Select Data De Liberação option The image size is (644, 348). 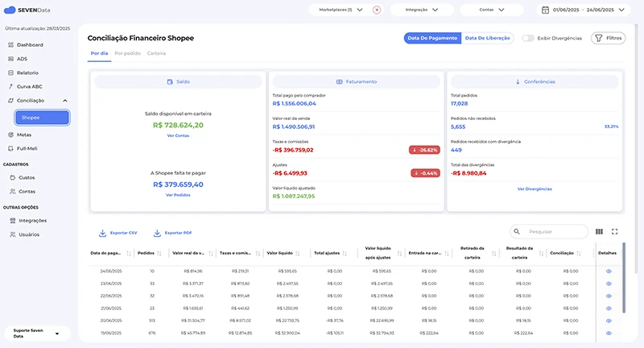488,38
